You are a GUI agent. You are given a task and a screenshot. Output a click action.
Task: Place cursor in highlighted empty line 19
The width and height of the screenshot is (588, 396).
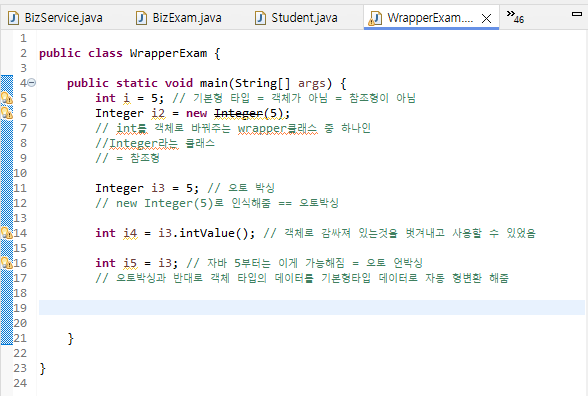coord(312,308)
